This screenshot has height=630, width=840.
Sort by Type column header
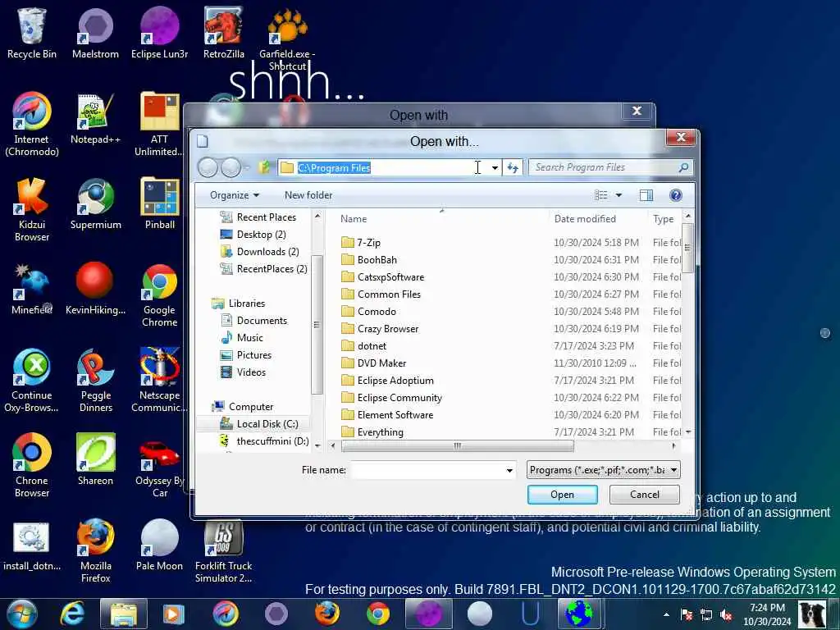[663, 218]
